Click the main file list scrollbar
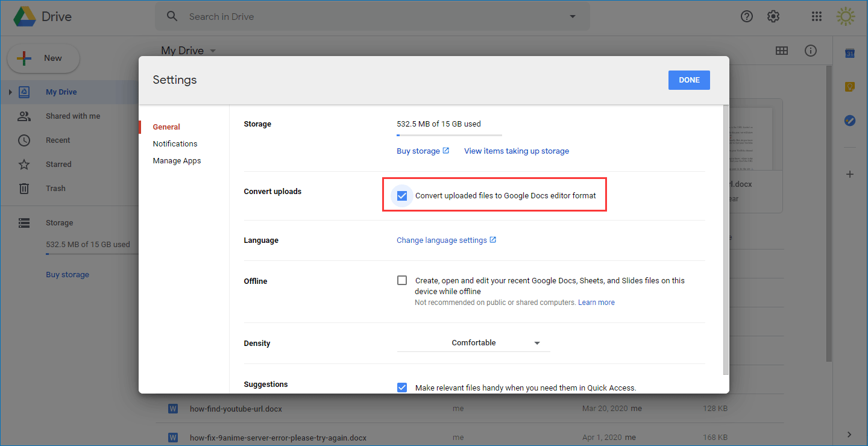The height and width of the screenshot is (446, 868). (x=829, y=214)
